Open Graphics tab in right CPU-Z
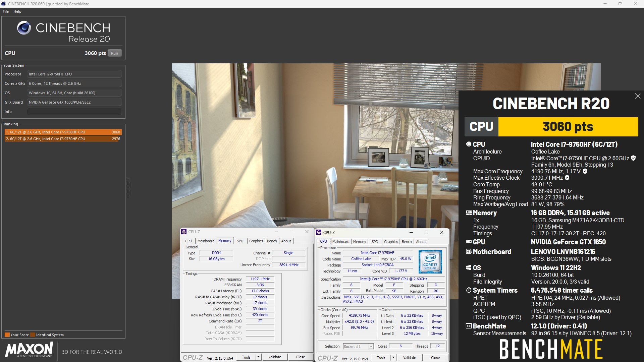Screen dimensions: 644x362 (391, 242)
